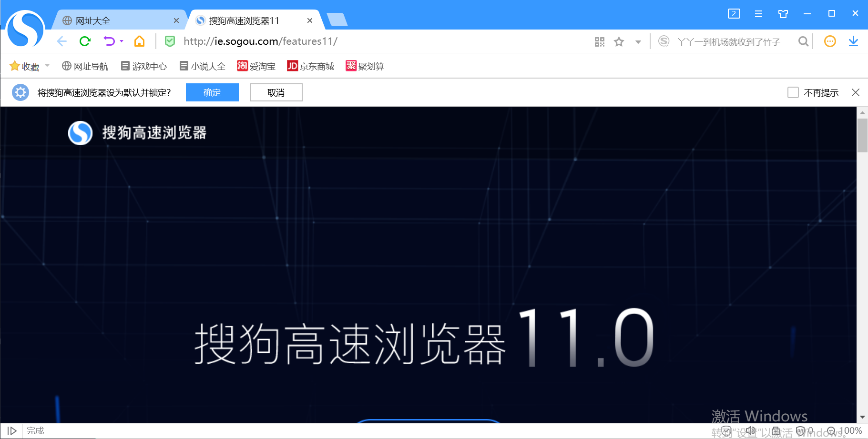Open the tab count window manager icon
868x439 pixels.
click(734, 14)
